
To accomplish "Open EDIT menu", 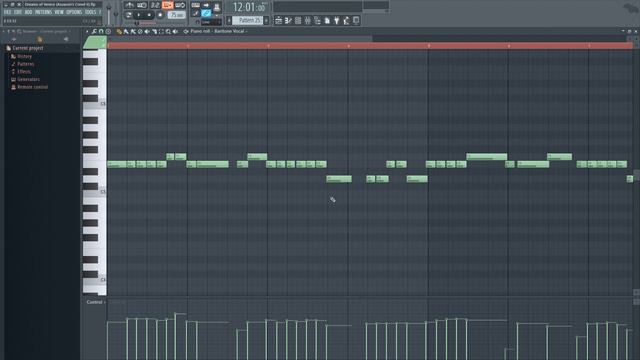I will coord(18,12).
